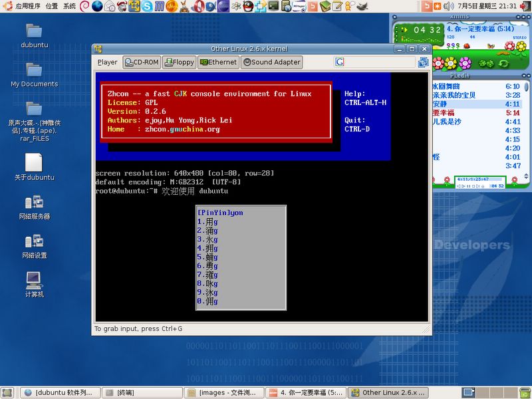Launch the dark blue sphere Eclipse icon
This screenshot has height=399, width=532.
(x=223, y=6)
